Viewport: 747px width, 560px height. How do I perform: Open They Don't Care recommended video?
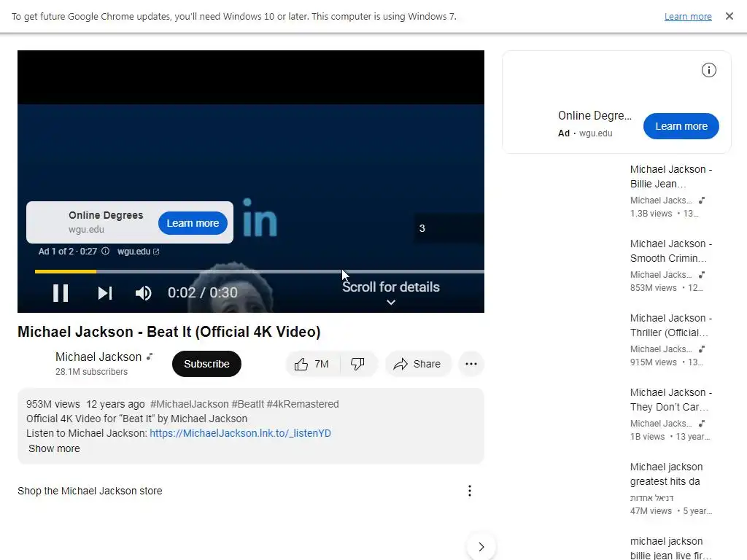tap(671, 400)
